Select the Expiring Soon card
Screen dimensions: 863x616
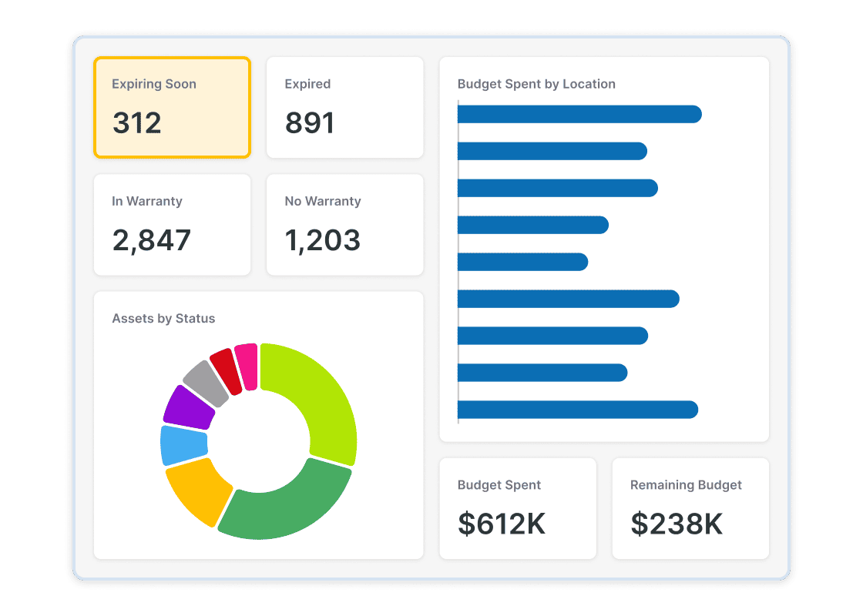click(171, 107)
